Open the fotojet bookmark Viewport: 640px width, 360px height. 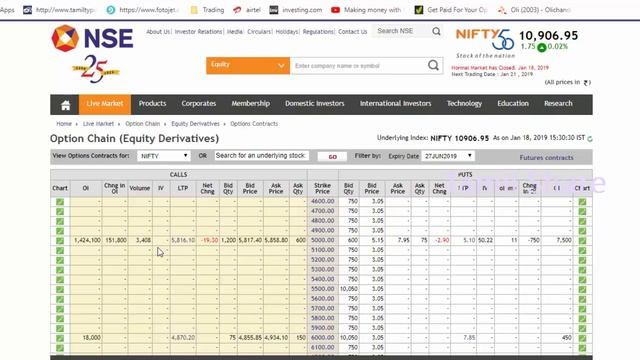143,10
